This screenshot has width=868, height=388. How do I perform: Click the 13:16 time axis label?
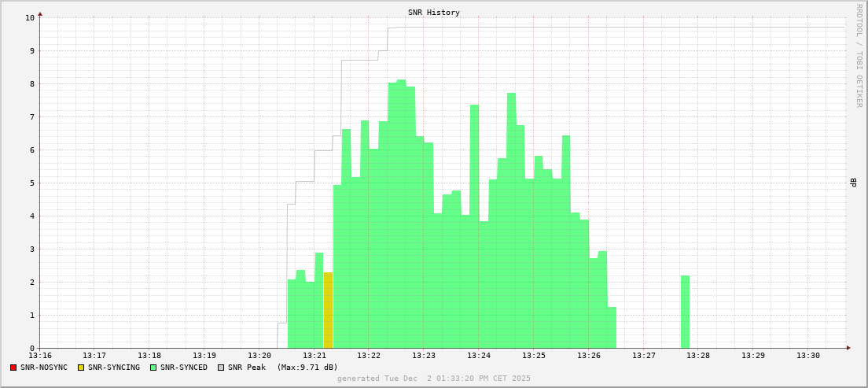40,357
